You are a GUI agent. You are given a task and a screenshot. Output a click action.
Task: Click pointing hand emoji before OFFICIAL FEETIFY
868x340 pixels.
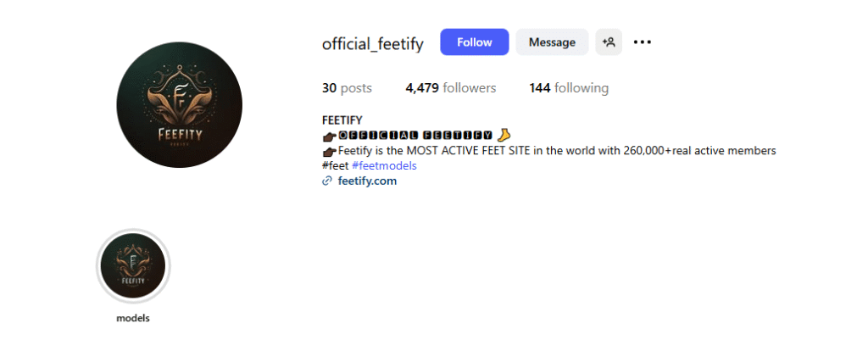tap(330, 136)
